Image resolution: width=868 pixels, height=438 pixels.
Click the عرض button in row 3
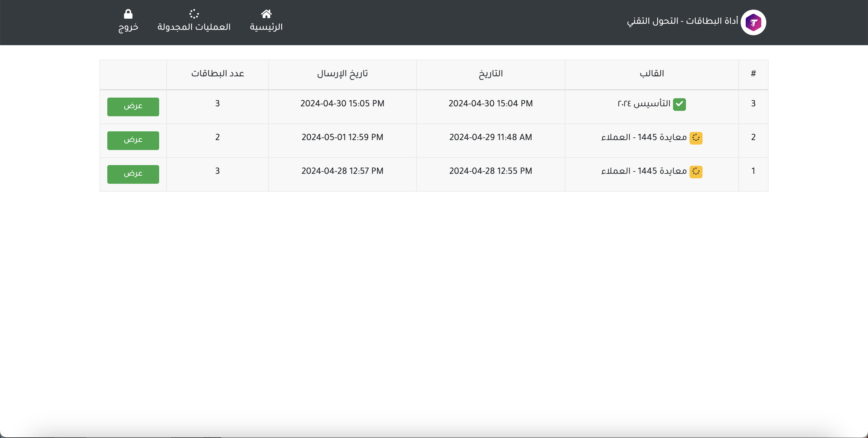point(133,107)
